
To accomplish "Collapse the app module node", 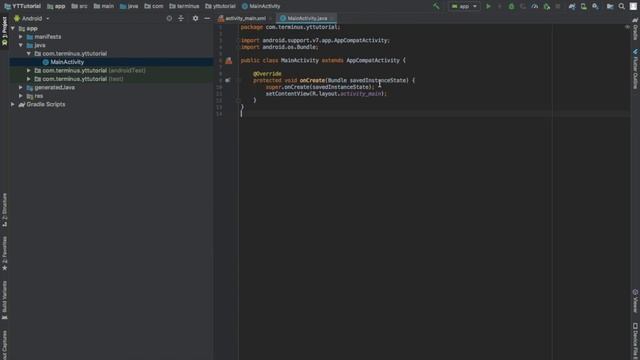I will coord(13,29).
